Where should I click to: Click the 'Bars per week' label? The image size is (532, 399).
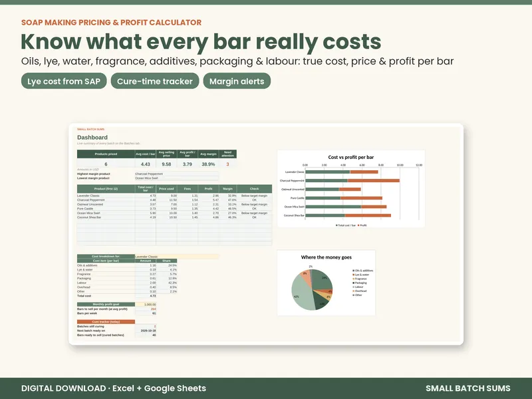(87, 313)
